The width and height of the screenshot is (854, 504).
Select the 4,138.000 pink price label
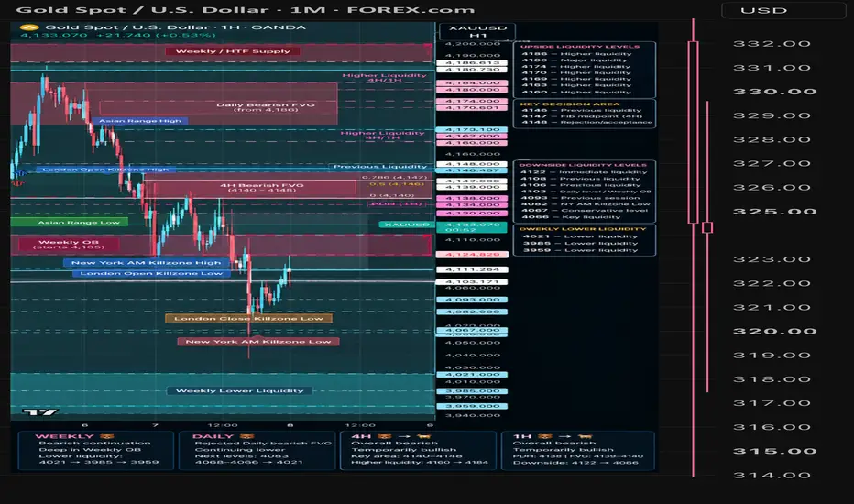472,198
